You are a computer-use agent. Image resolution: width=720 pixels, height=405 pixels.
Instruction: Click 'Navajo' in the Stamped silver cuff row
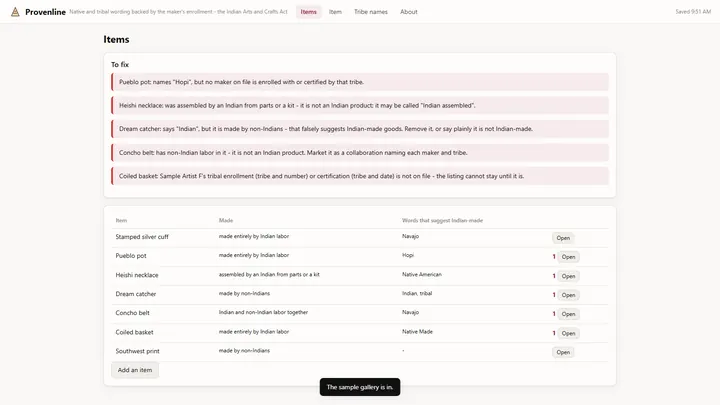tap(410, 236)
